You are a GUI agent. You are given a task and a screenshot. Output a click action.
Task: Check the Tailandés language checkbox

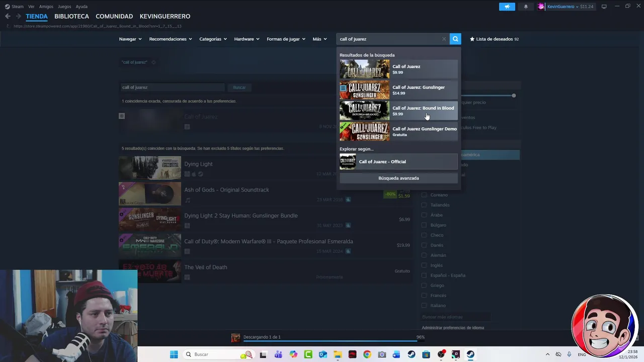coord(424,205)
